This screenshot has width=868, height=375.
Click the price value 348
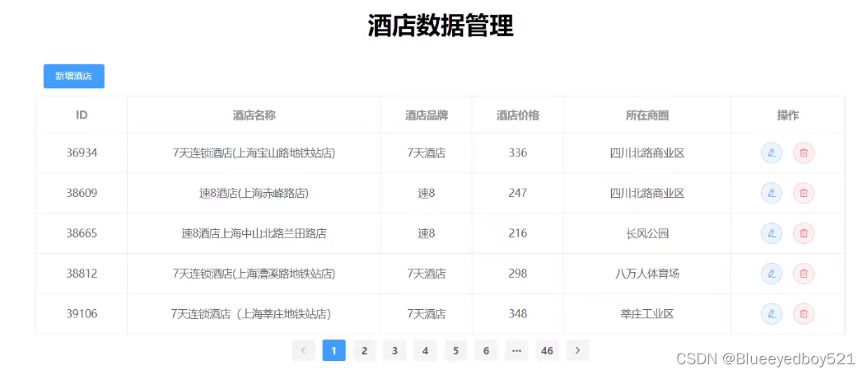518,314
